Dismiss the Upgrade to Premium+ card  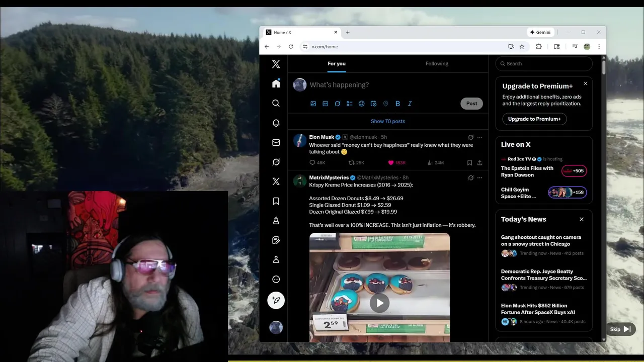point(585,83)
